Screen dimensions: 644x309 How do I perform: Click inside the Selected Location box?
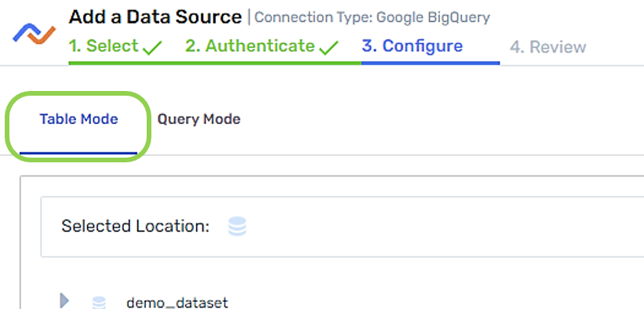[342, 227]
